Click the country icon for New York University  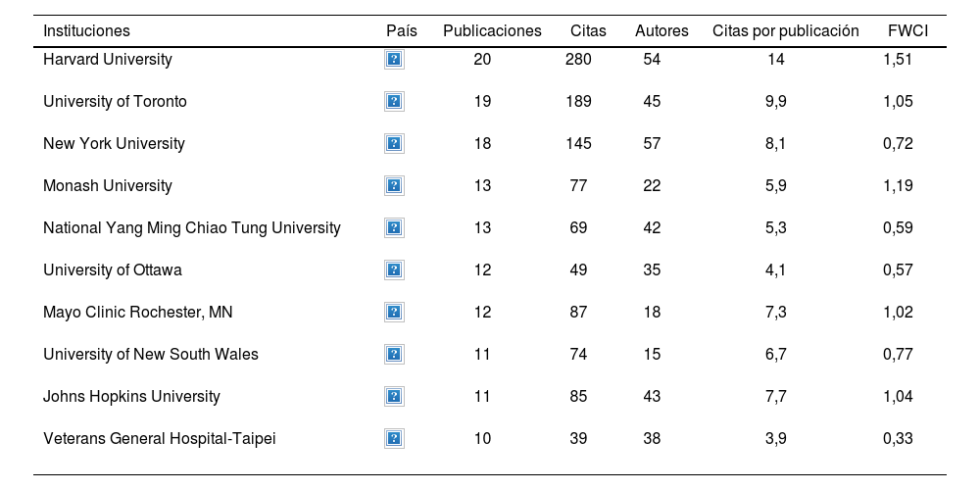[394, 144]
